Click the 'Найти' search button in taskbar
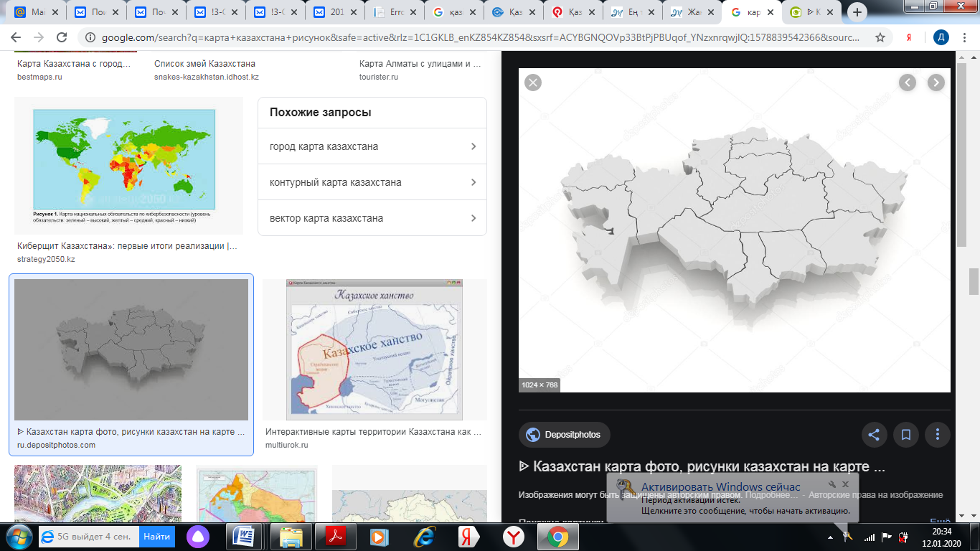The width and height of the screenshot is (980, 551). point(156,536)
